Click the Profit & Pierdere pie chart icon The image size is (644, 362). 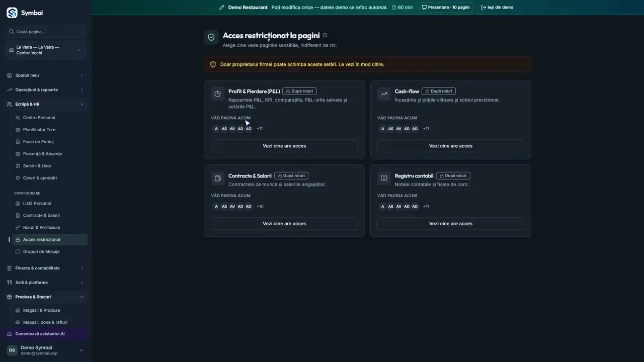tap(217, 94)
